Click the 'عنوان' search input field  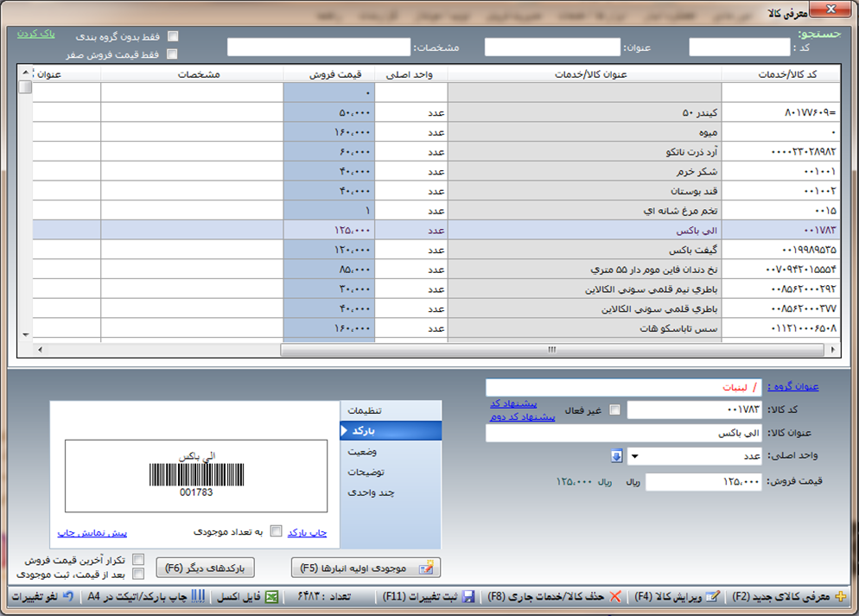click(551, 48)
